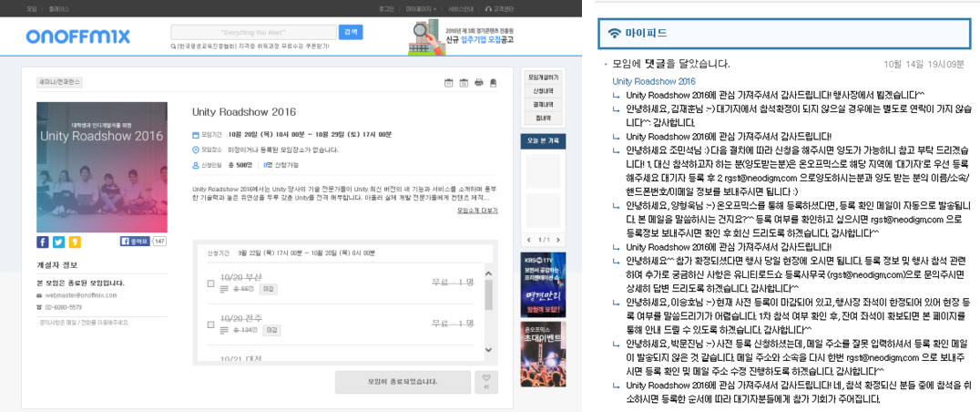Click the Facebook like button
The width and height of the screenshot is (980, 412).
click(135, 242)
